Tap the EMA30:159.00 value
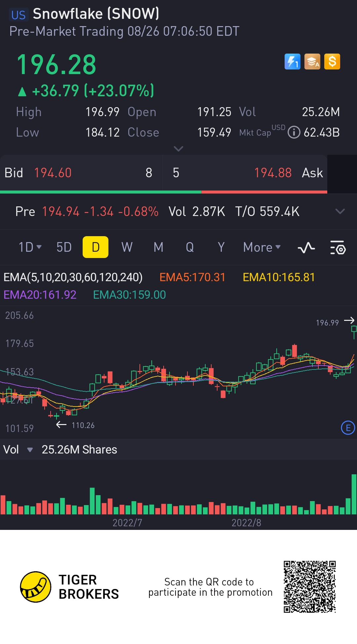Screen dimensions: 357x644 click(130, 295)
